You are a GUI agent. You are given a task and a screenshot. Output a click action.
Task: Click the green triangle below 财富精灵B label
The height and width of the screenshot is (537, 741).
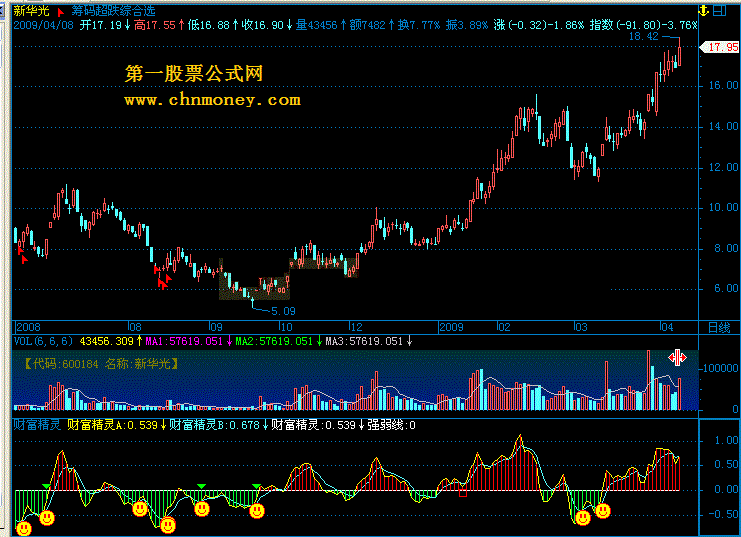click(201, 486)
